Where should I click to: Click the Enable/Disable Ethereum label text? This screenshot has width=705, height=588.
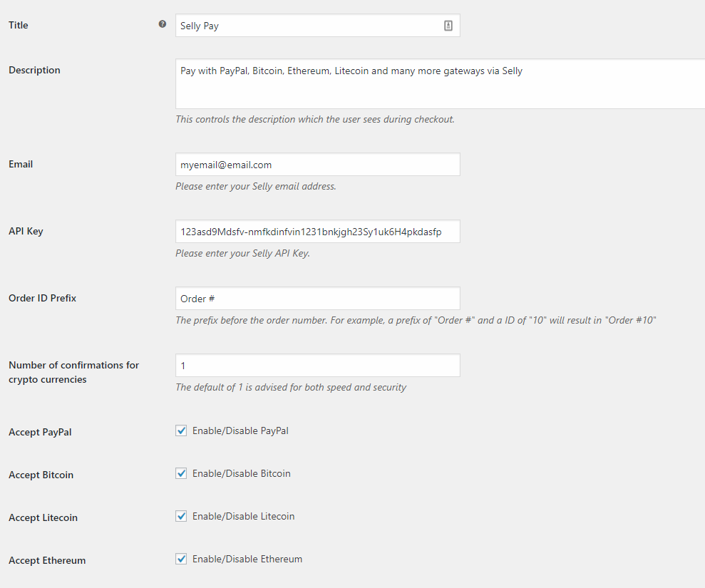247,559
